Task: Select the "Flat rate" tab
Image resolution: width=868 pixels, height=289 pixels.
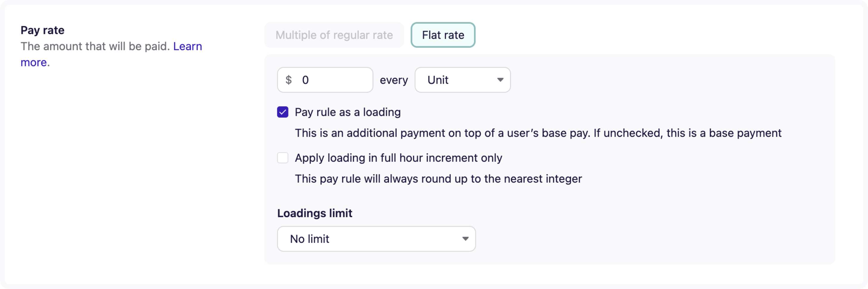Action: click(x=443, y=35)
